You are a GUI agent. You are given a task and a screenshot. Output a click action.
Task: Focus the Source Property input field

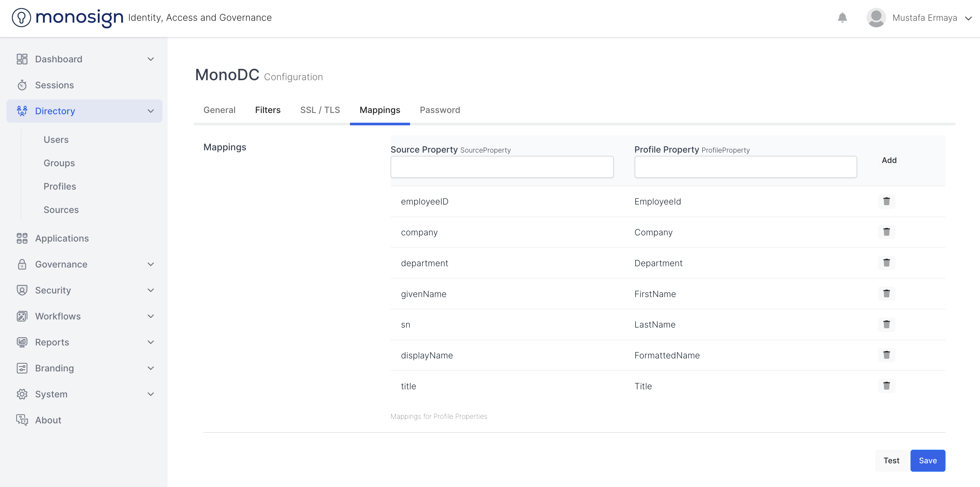point(501,167)
